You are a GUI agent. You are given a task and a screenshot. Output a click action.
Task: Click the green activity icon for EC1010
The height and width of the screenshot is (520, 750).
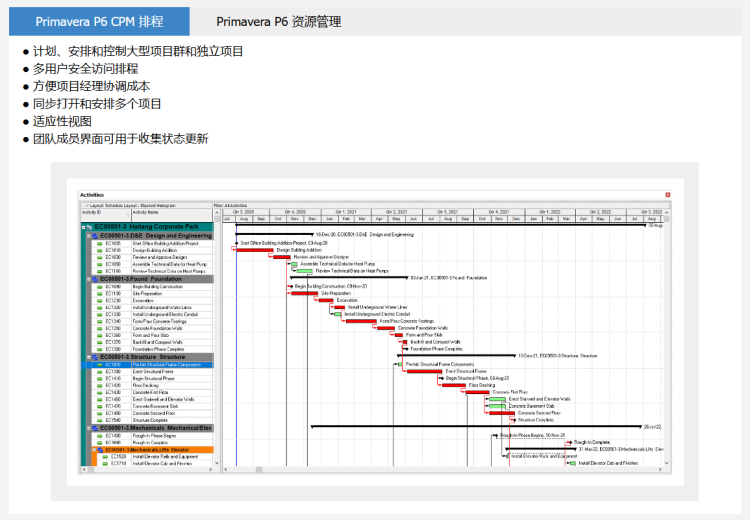click(99, 250)
